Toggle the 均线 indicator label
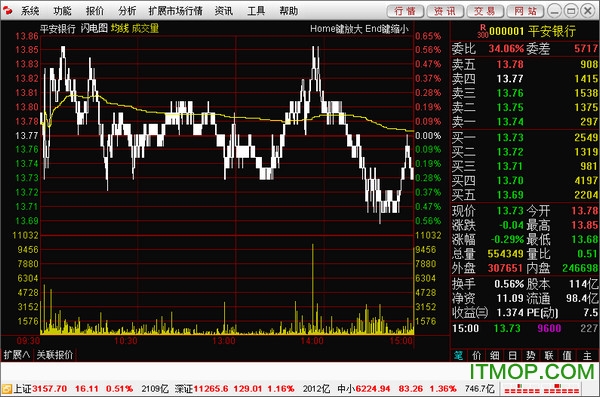The width and height of the screenshot is (600, 397). coord(120,28)
